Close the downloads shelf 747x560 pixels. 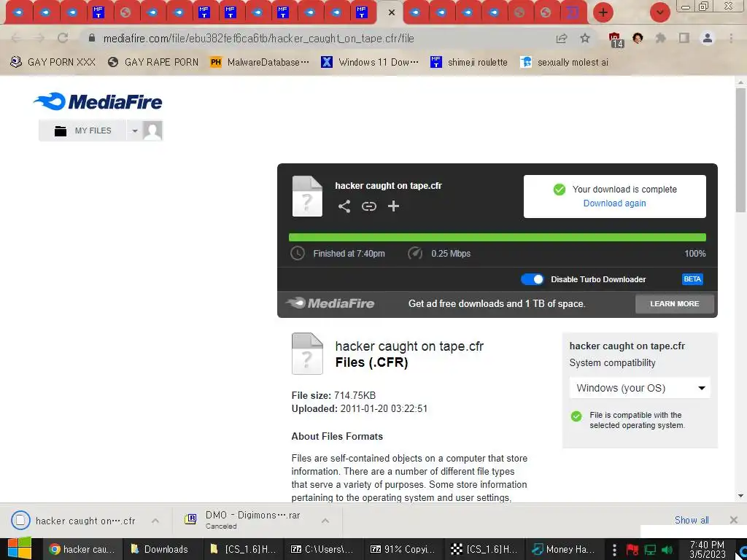coord(734,519)
